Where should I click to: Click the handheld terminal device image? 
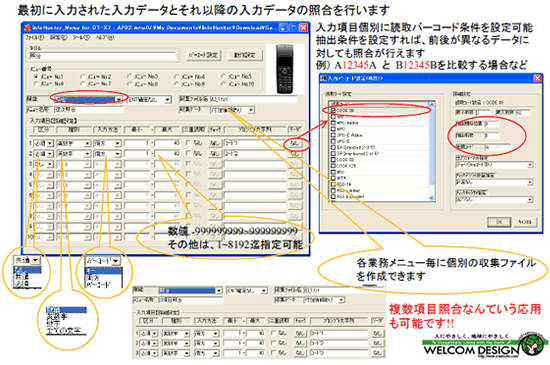(x=284, y=69)
